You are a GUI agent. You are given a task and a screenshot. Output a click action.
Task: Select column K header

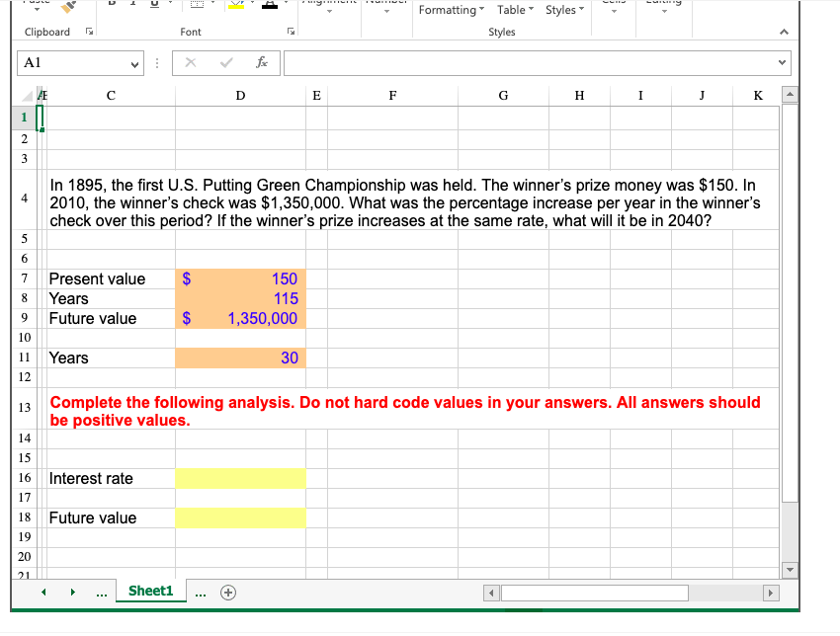click(758, 96)
